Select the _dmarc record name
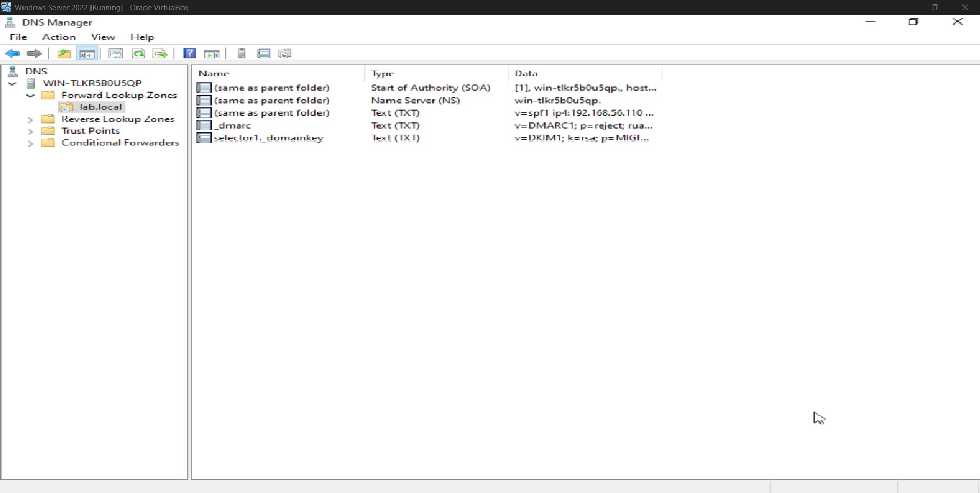Screen dimensions: 980x493 (233, 125)
